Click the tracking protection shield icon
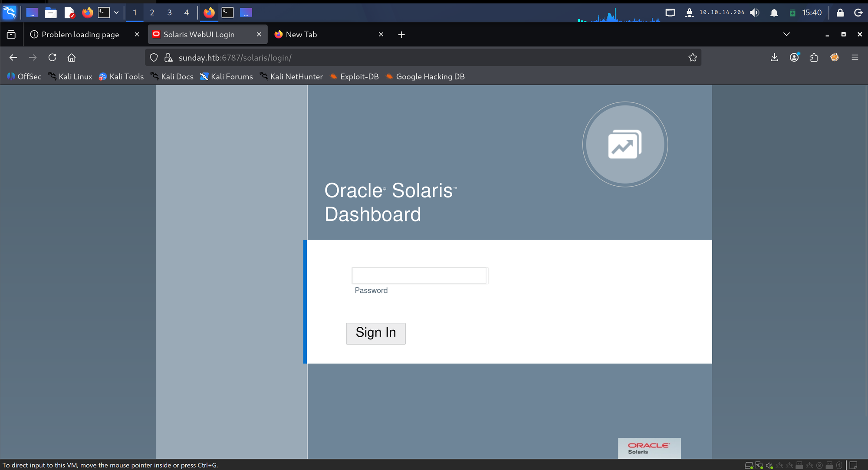The image size is (868, 470). click(x=154, y=57)
